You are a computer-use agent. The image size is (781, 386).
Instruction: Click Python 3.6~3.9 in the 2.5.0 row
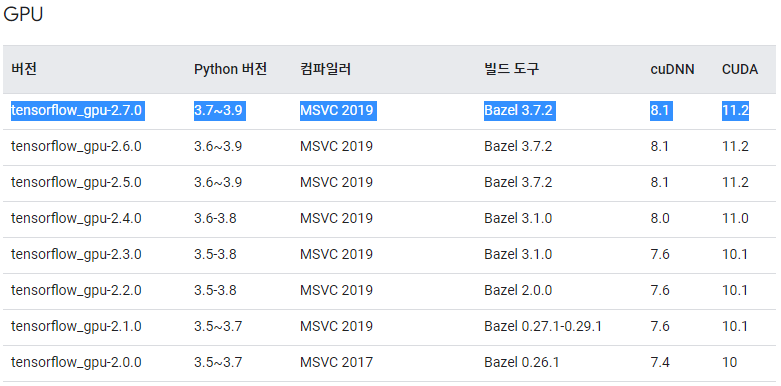click(218, 183)
